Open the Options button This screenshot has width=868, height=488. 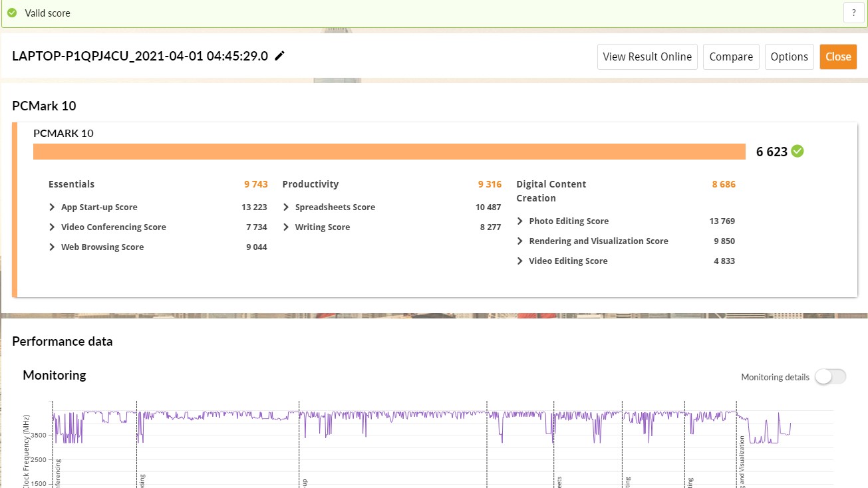coord(789,57)
